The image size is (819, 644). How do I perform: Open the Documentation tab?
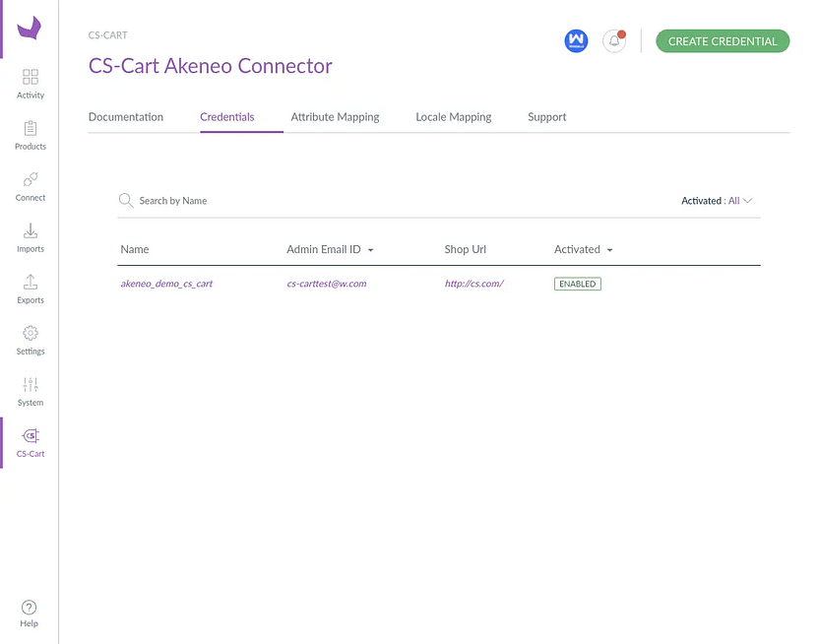[125, 116]
